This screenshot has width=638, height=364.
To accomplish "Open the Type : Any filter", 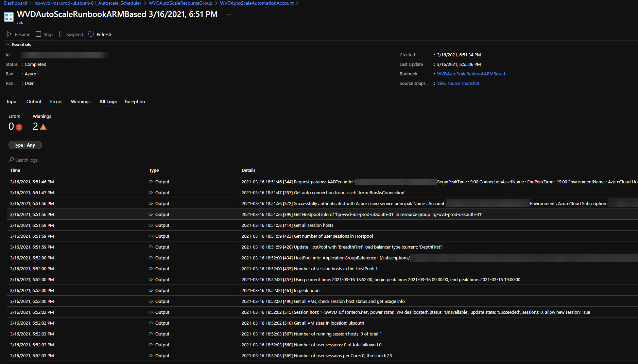I will pyautogui.click(x=25, y=145).
